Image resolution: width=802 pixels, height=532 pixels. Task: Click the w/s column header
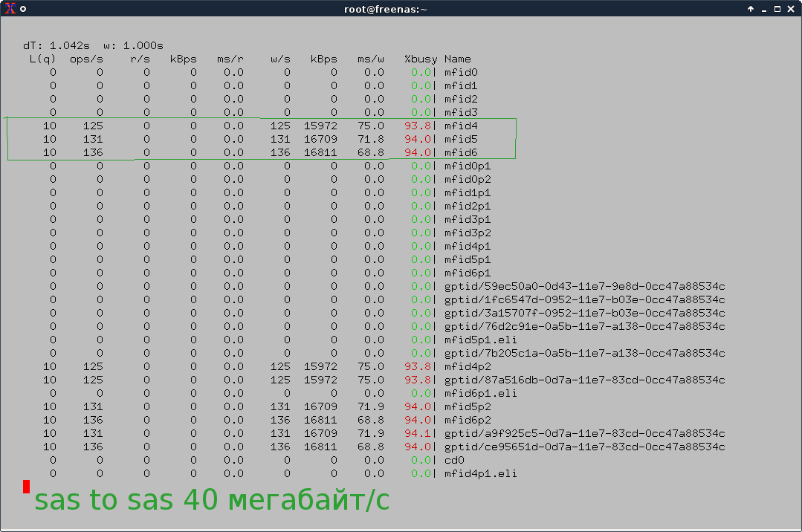(x=280, y=59)
